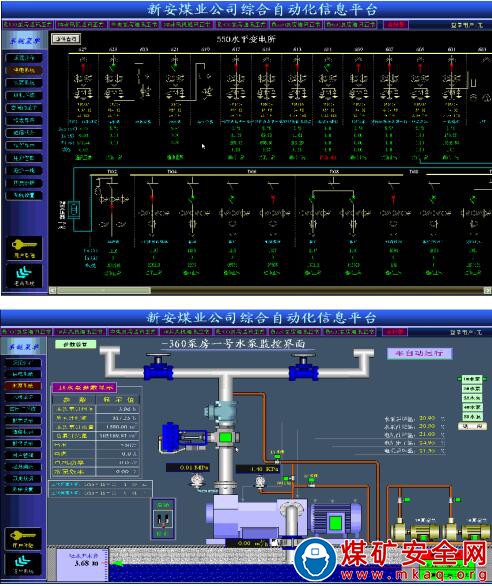Open key-icon user management in pump pane
This screenshot has width=492, height=586.
tap(23, 538)
